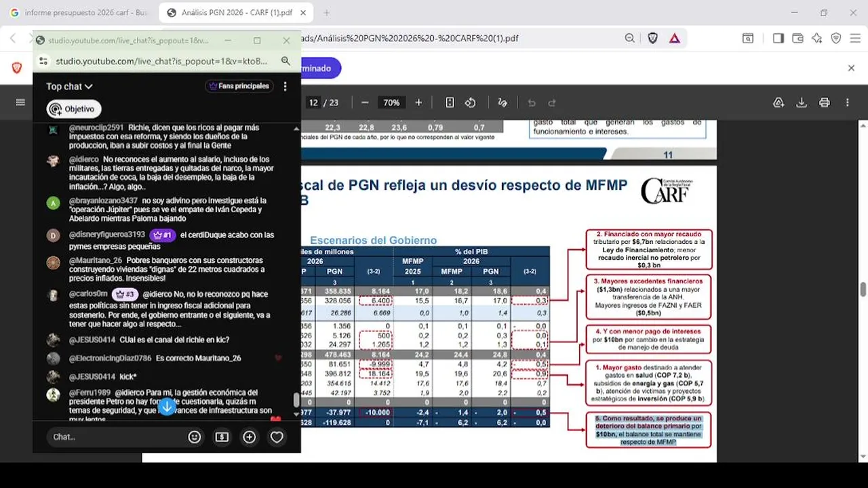The image size is (868, 488).
Task: Click username @brayanlozano3437 in chat
Action: tap(103, 201)
